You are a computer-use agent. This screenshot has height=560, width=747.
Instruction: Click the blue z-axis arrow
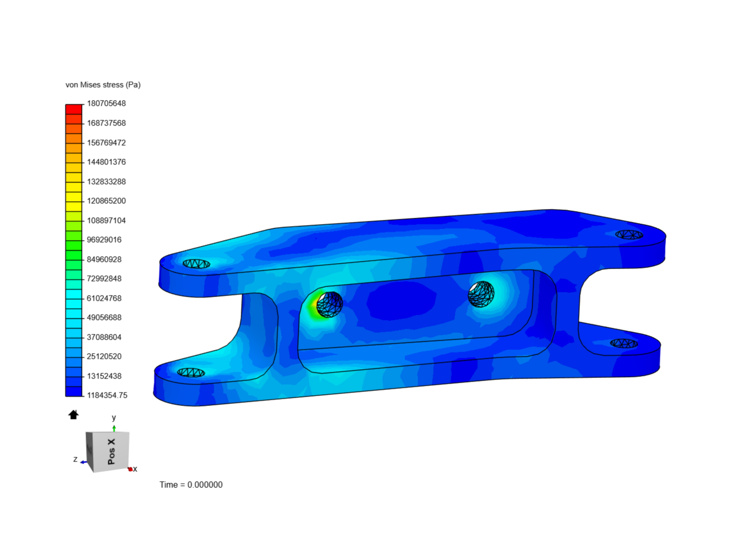(84, 461)
